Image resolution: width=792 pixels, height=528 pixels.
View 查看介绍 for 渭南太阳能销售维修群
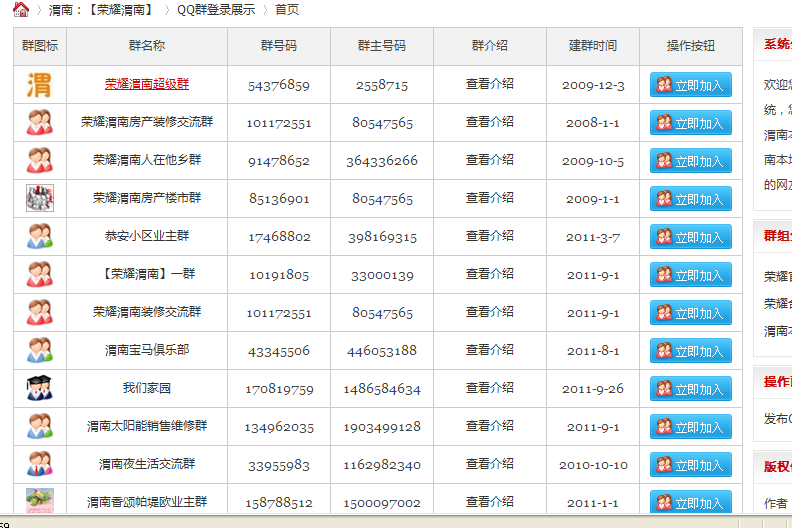[489, 425]
